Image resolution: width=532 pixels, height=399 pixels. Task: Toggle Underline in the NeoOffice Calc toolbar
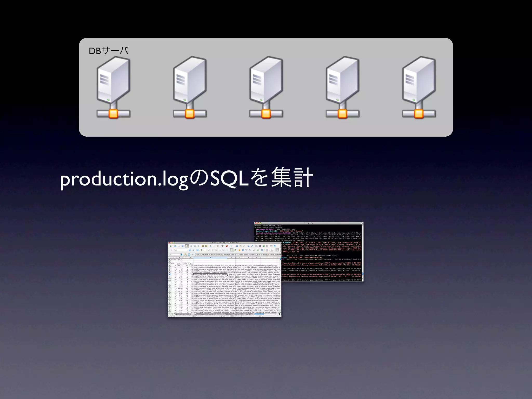[x=208, y=250]
